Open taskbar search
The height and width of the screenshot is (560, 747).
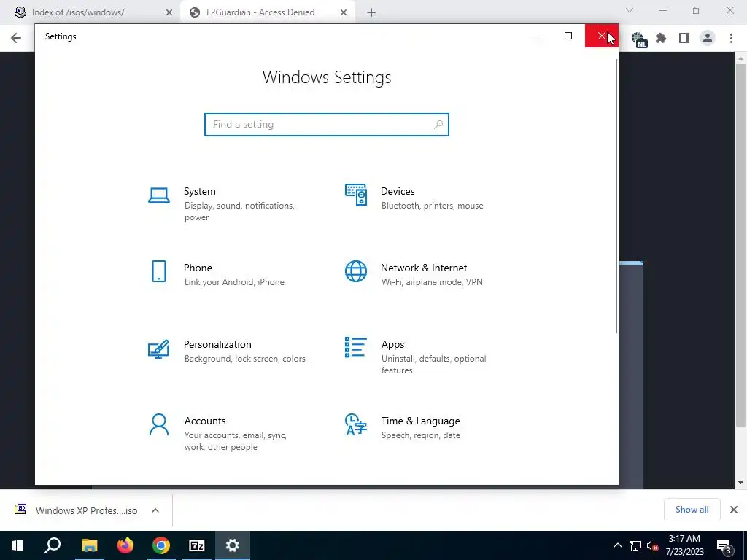[53, 545]
